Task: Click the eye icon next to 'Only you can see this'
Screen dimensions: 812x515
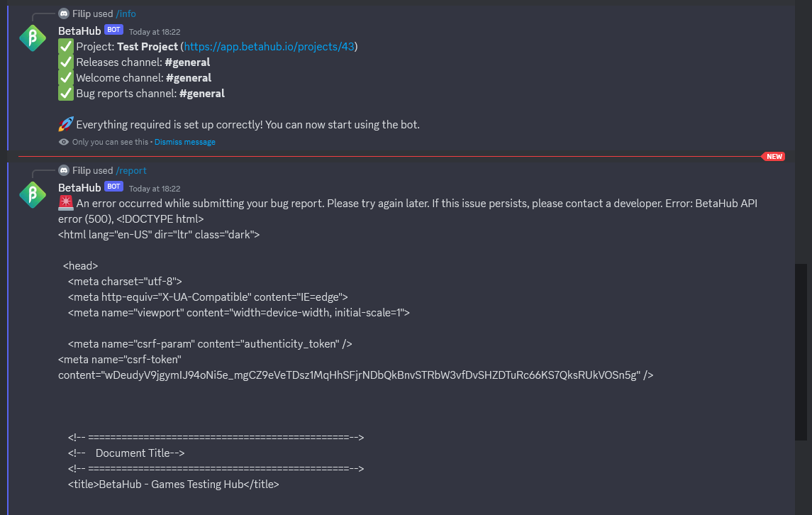Action: coord(64,142)
